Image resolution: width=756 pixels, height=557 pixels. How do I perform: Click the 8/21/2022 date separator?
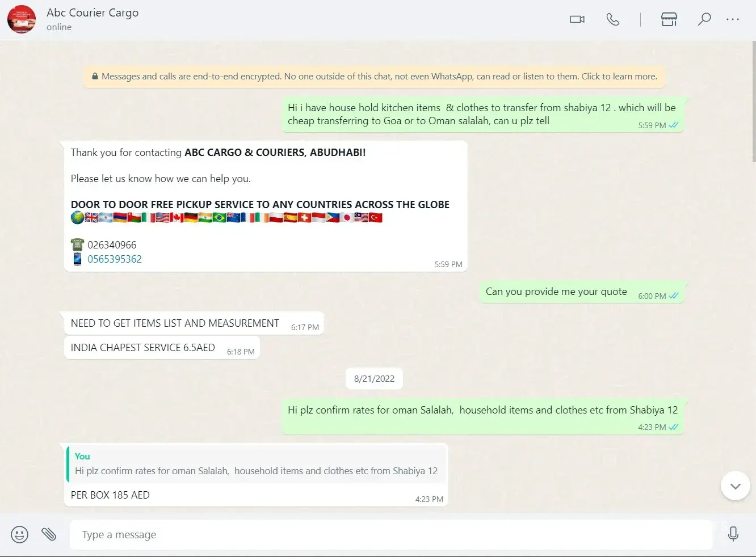click(x=374, y=379)
